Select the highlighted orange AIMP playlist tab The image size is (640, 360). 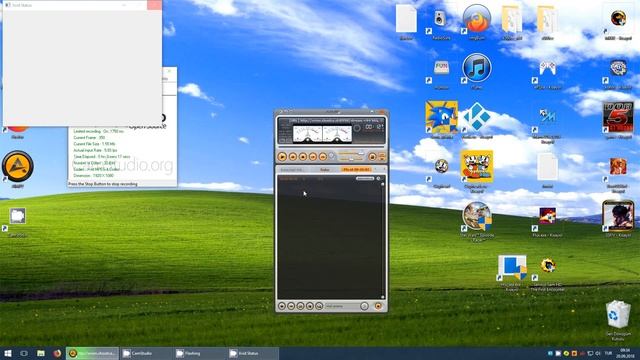click(356, 169)
